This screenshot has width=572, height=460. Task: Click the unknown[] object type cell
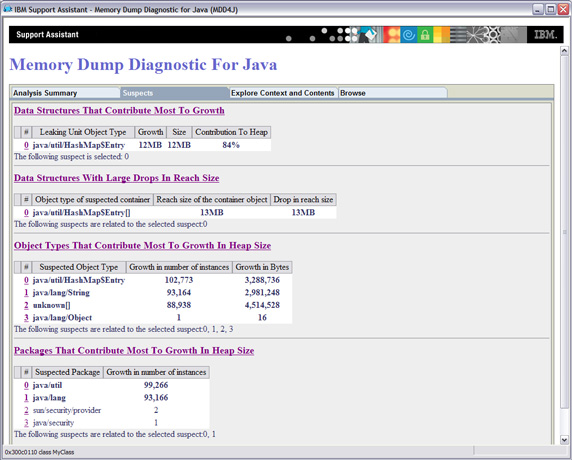click(51, 305)
